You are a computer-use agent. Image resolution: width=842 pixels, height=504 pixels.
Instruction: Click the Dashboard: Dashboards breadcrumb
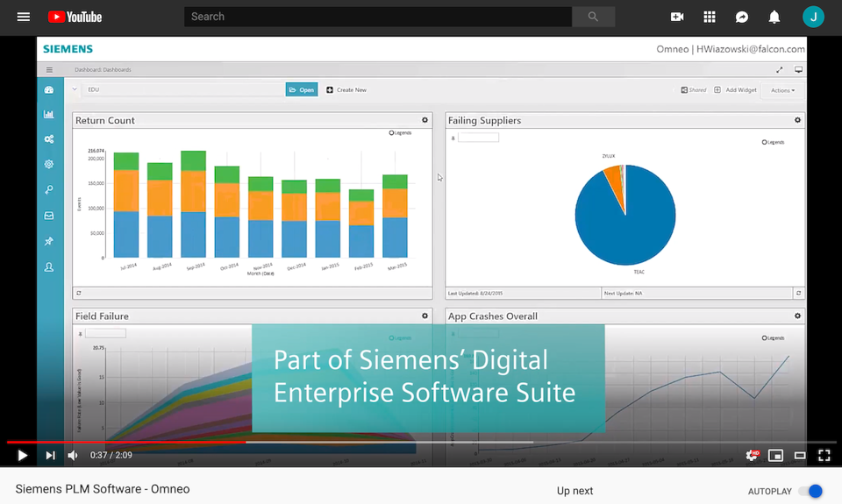[x=103, y=70]
